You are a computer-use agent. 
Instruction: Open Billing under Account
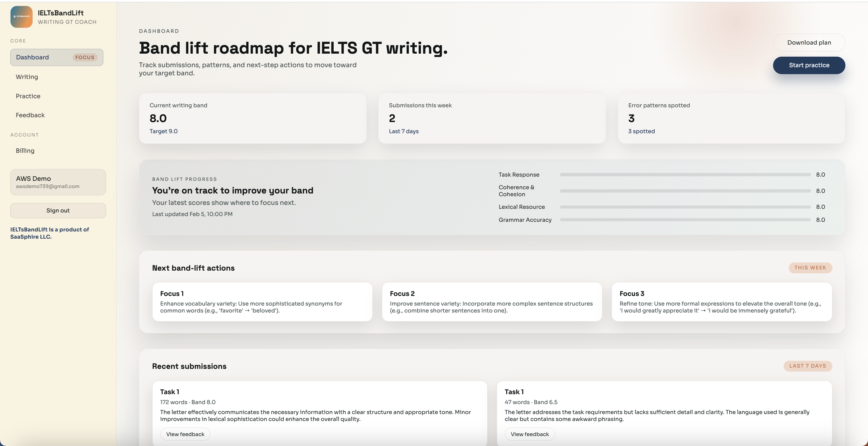pyautogui.click(x=25, y=151)
